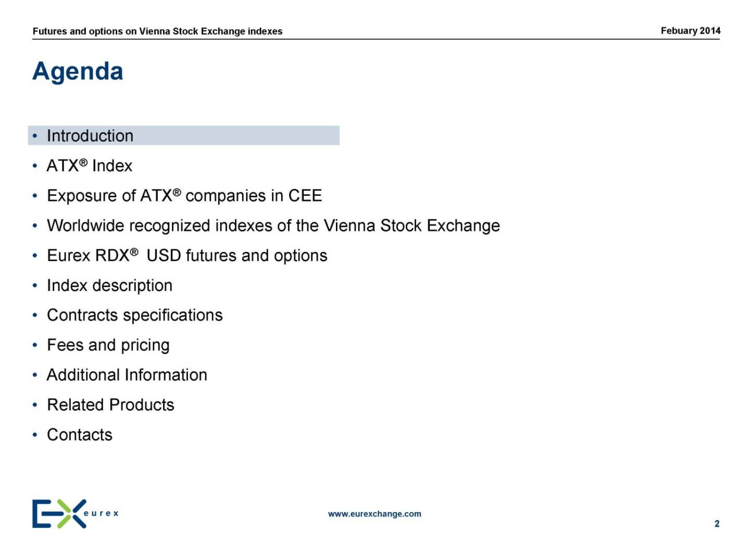Click the Fees and pricing item

[x=108, y=345]
